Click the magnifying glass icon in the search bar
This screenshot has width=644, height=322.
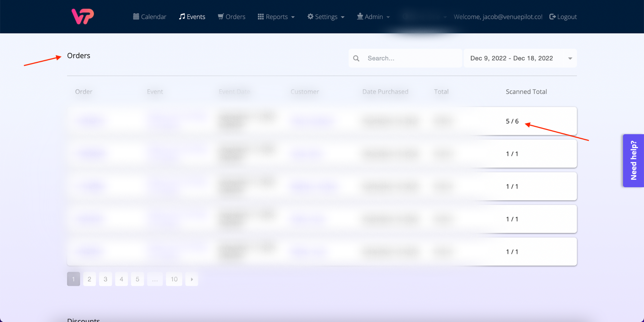coord(356,58)
